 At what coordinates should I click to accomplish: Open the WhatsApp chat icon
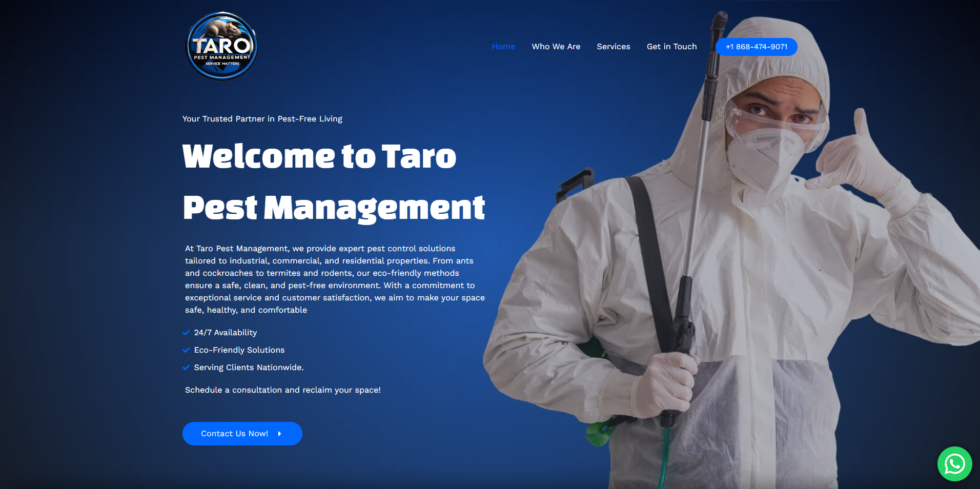point(954,464)
